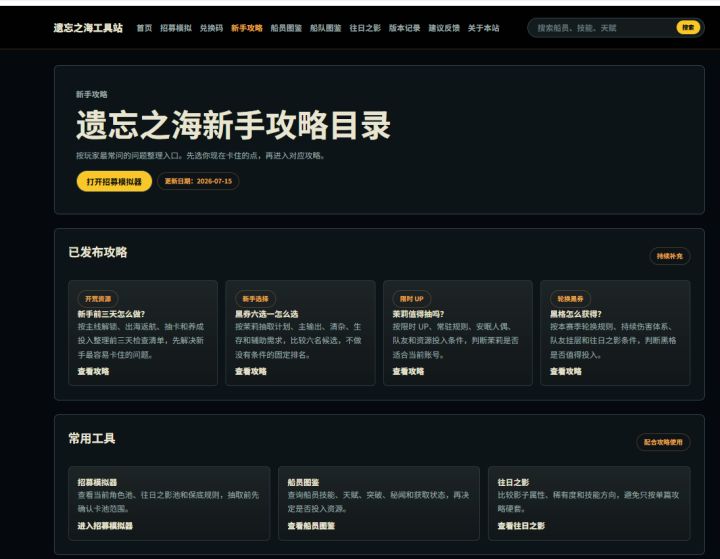This screenshot has width=720, height=559.
Task: Click the 打开招募模拟器 button
Action: click(x=114, y=181)
